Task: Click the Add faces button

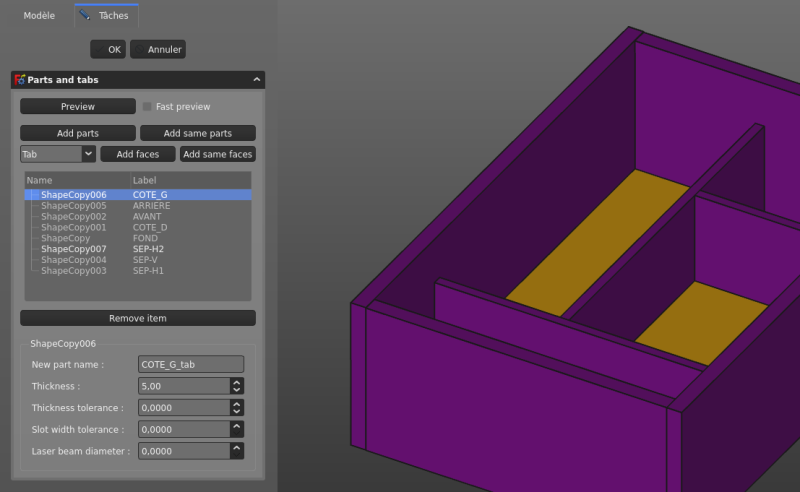Action: click(138, 154)
